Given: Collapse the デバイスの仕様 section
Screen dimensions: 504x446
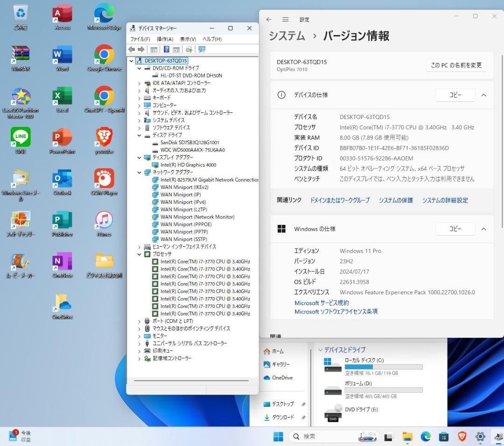Looking at the screenshot, I should (483, 95).
